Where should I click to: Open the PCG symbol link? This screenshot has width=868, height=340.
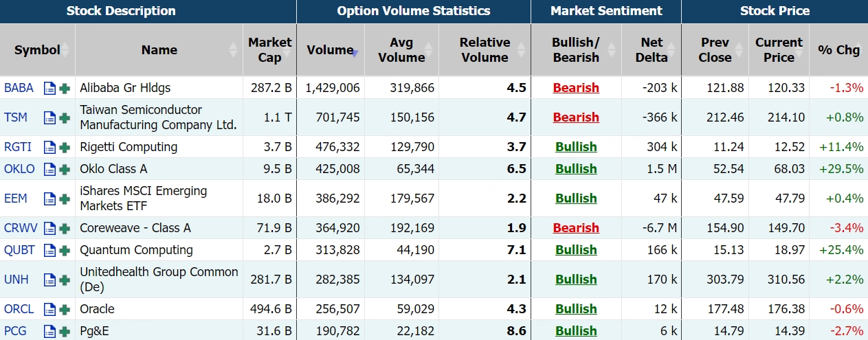[15, 331]
